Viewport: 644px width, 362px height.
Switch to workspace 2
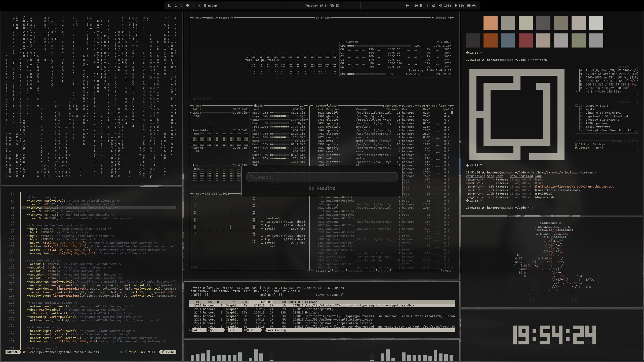tap(182, 6)
